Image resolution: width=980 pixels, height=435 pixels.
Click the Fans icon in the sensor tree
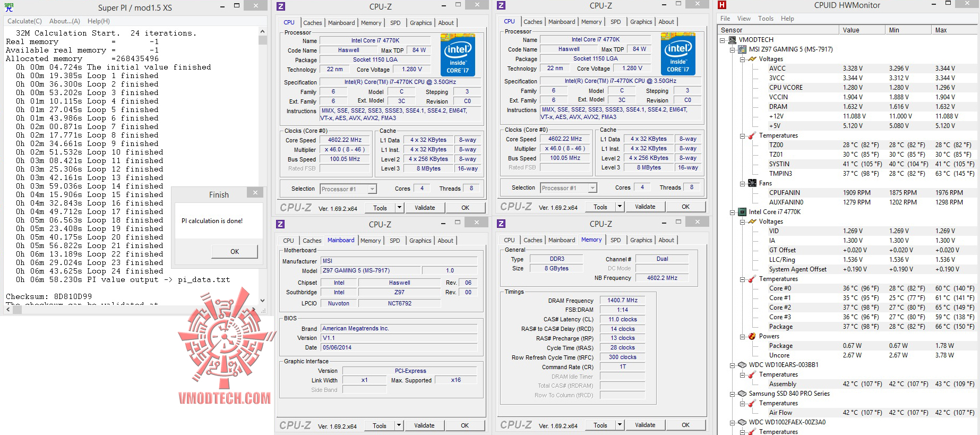pyautogui.click(x=752, y=183)
